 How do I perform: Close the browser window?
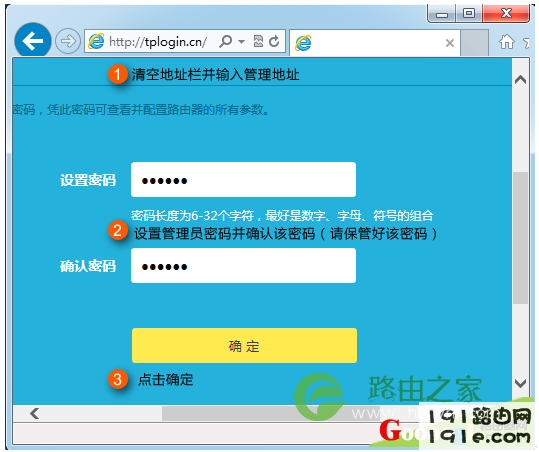click(506, 13)
